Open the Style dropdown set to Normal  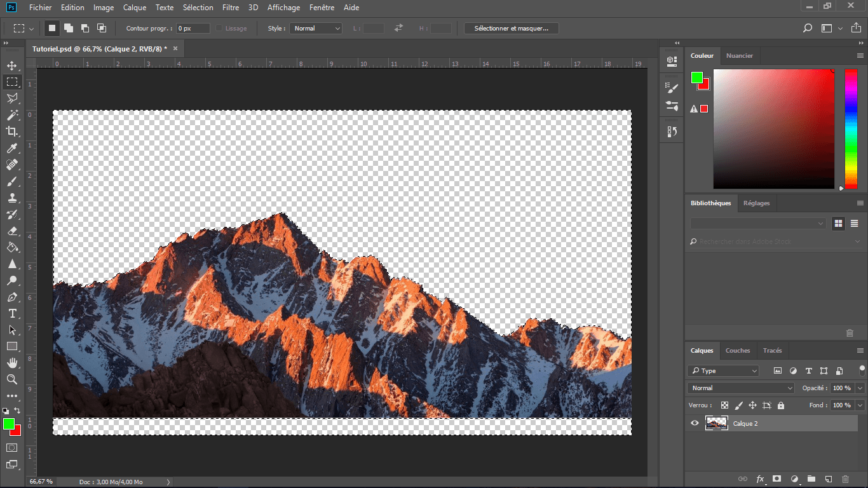coord(316,29)
